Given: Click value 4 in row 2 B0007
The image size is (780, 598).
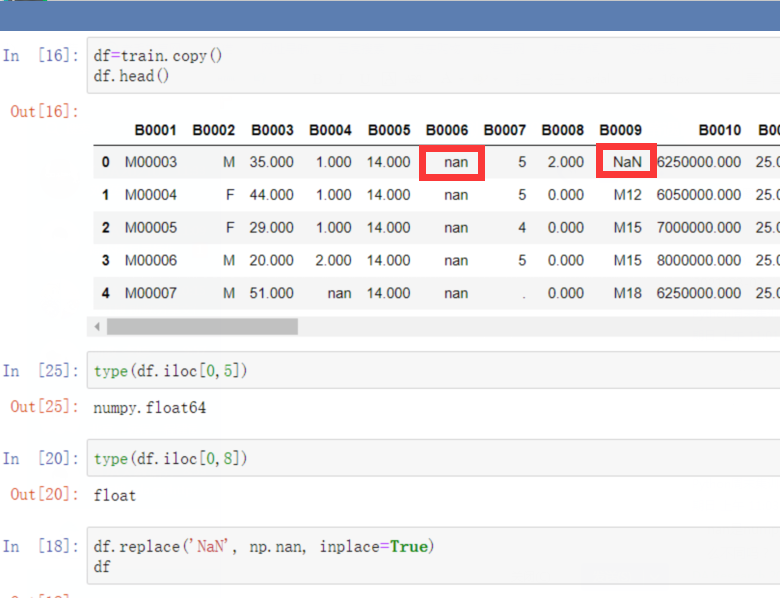Looking at the screenshot, I should pyautogui.click(x=522, y=228).
